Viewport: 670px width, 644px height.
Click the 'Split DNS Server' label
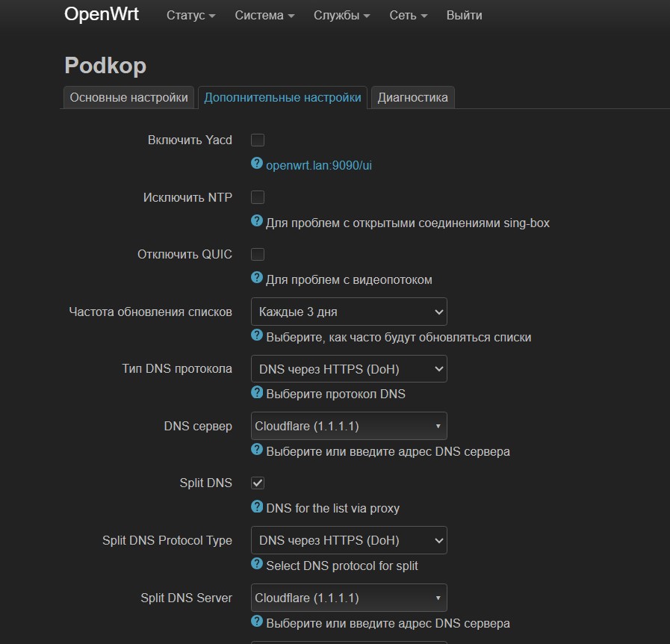[x=186, y=598]
